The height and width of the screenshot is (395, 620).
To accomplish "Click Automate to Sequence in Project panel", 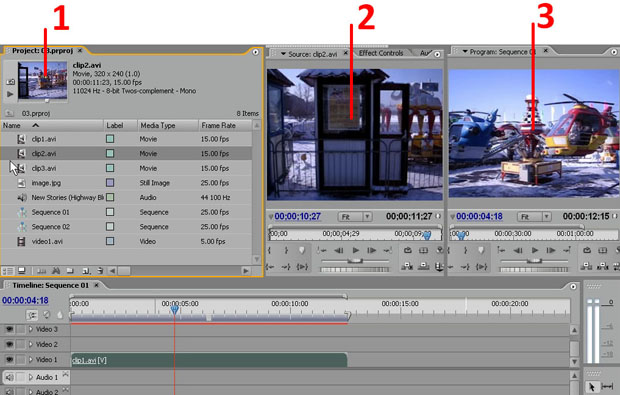I will coord(42,271).
